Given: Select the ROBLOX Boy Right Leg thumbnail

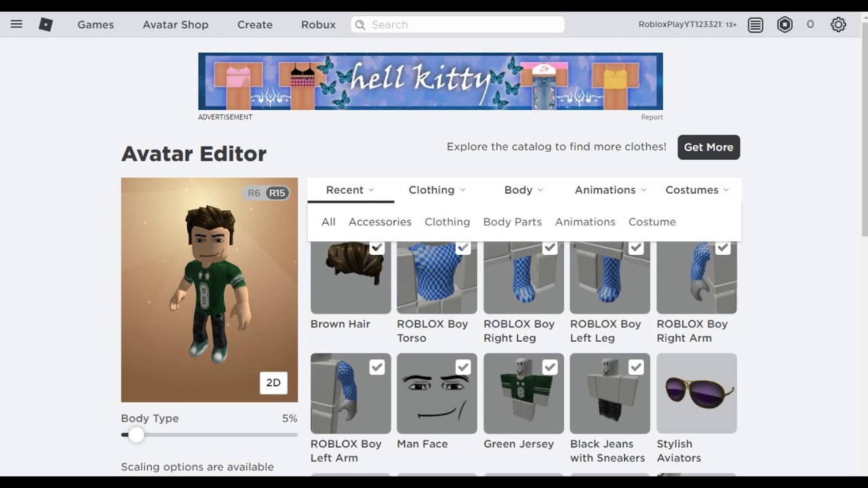Looking at the screenshot, I should [x=524, y=277].
